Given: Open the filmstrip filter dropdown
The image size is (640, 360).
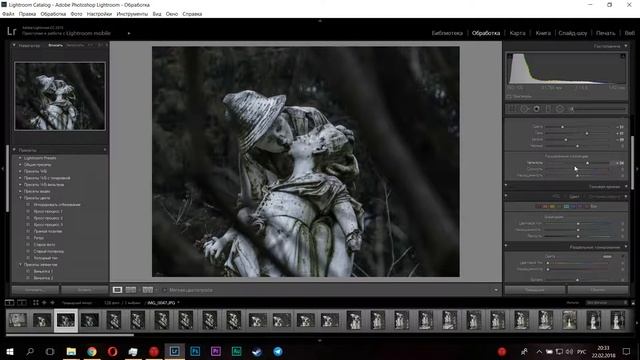Looking at the screenshot, I should point(606,302).
